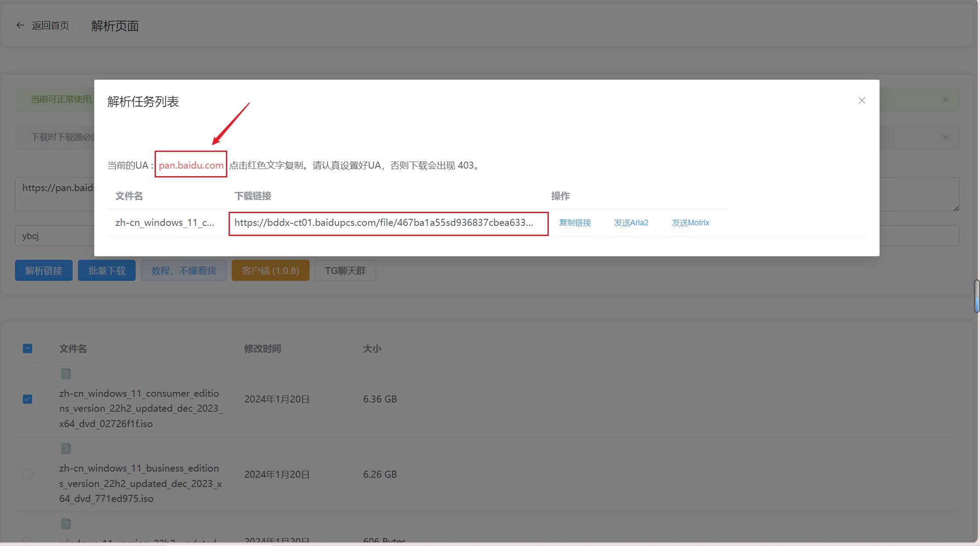980x546 pixels.
Task: Click the consumer row date 2024年1月20日
Action: (x=277, y=399)
